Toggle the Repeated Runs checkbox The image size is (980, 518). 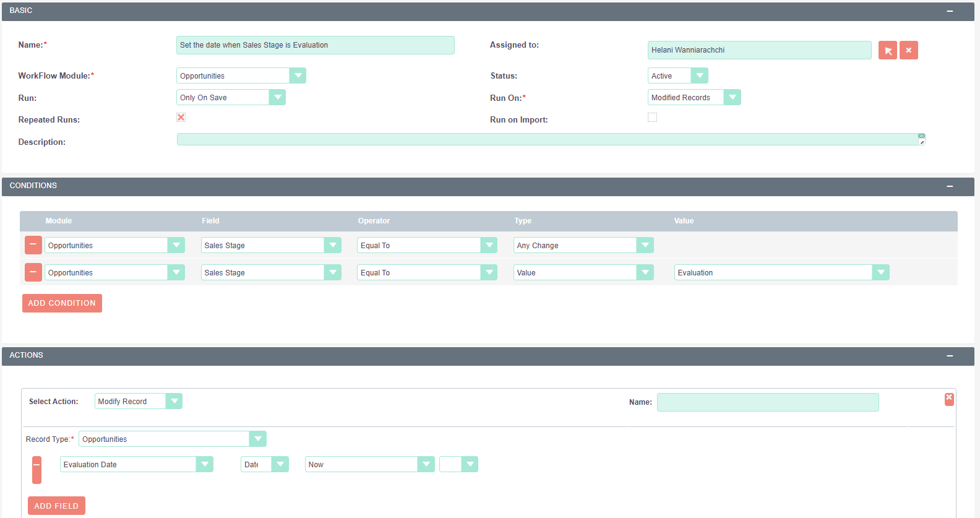click(x=181, y=118)
